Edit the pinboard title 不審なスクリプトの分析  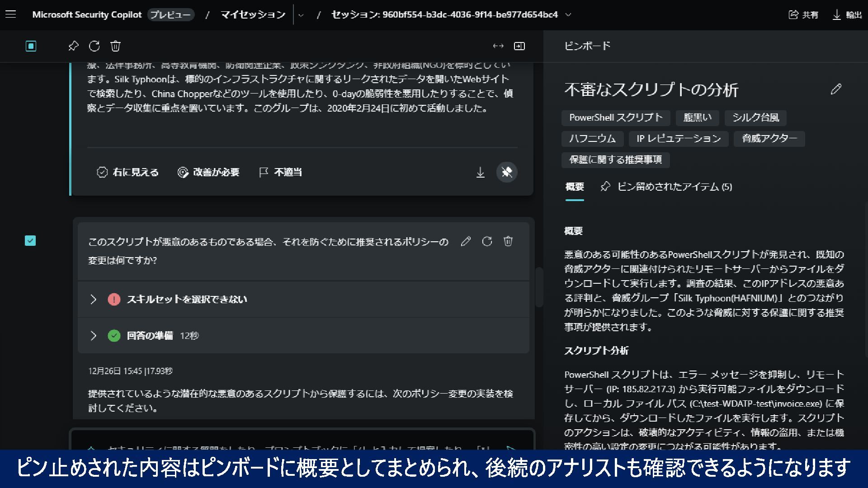[x=836, y=89]
